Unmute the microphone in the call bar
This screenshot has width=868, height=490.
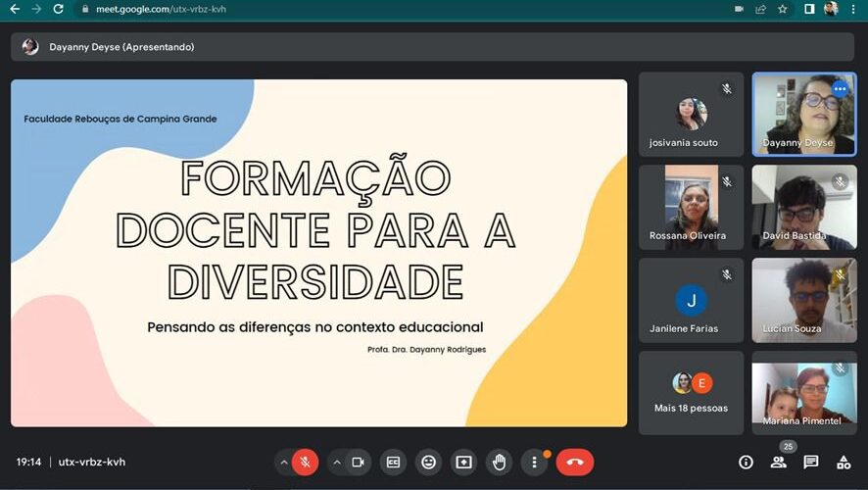tap(306, 462)
